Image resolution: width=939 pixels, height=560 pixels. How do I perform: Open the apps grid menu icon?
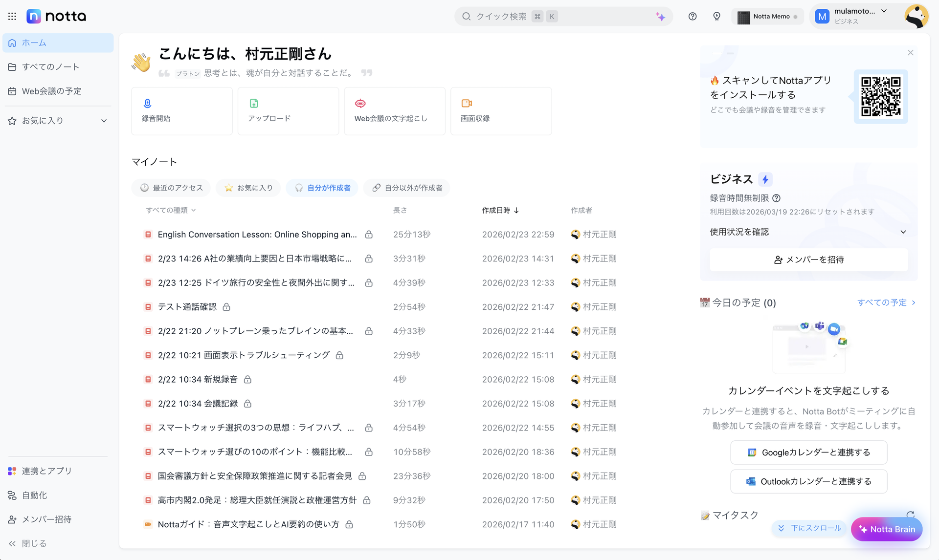click(x=12, y=16)
